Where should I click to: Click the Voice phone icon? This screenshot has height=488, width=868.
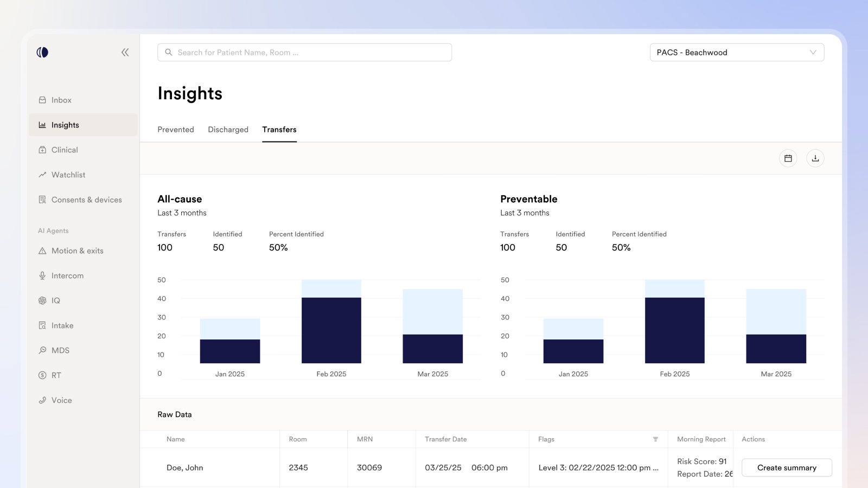(42, 400)
